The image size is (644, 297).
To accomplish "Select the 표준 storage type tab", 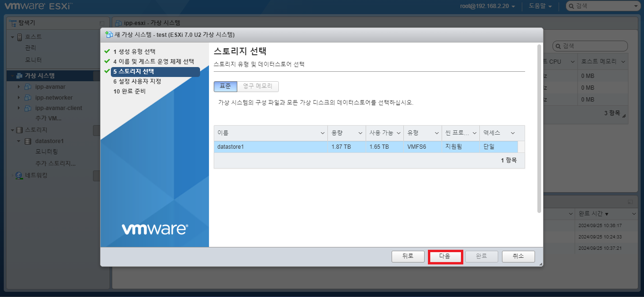I will pos(225,86).
